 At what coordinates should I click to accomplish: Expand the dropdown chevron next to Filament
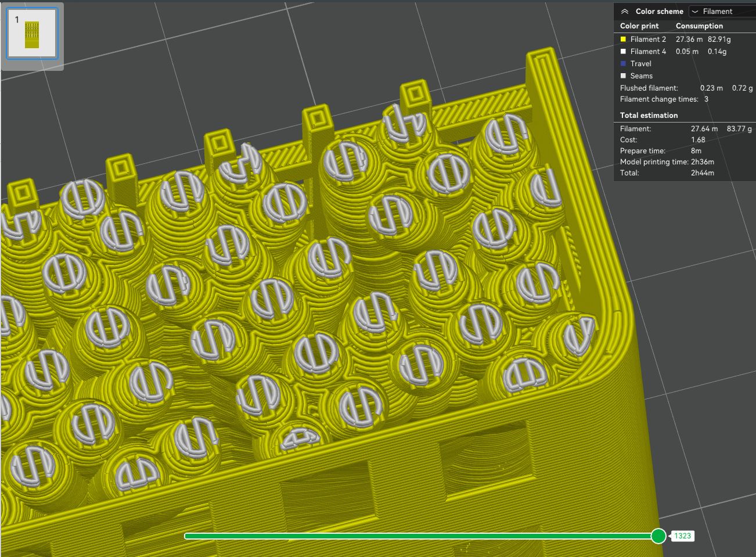(x=696, y=11)
